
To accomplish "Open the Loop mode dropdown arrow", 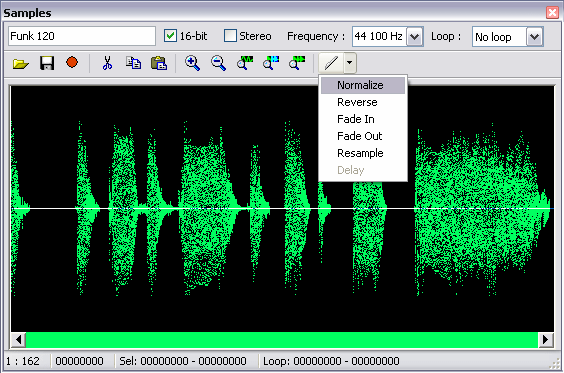I will [535, 37].
